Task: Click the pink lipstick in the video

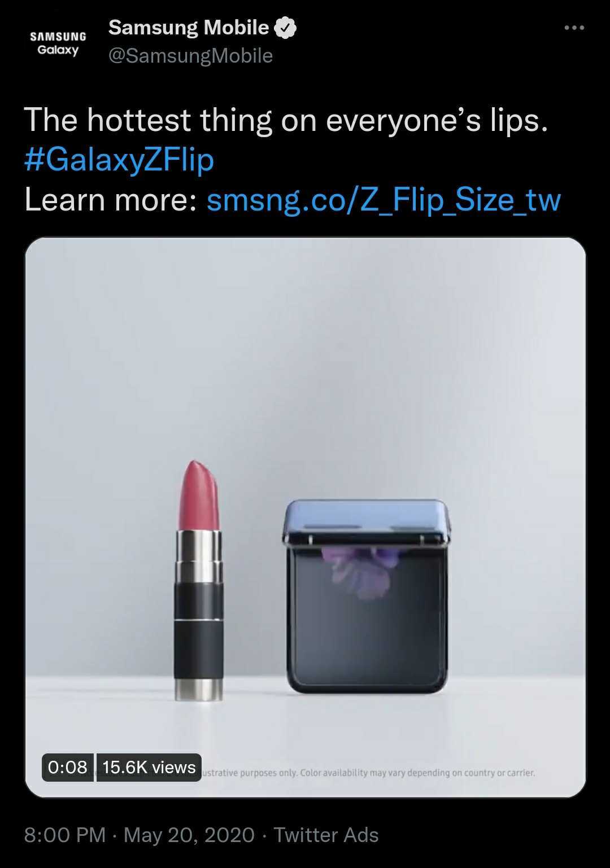Action: [x=198, y=580]
